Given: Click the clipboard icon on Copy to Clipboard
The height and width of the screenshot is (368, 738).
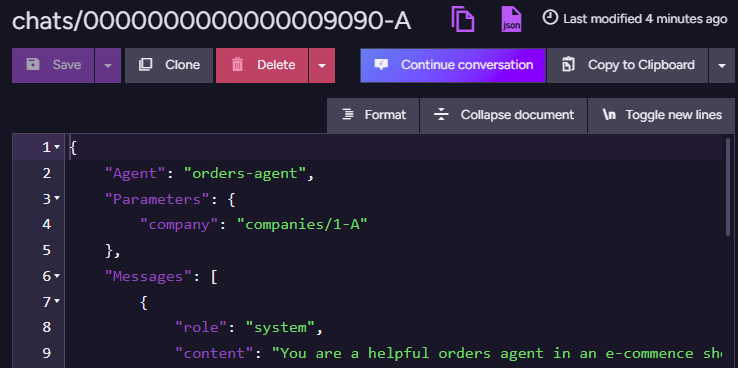Looking at the screenshot, I should coord(569,64).
